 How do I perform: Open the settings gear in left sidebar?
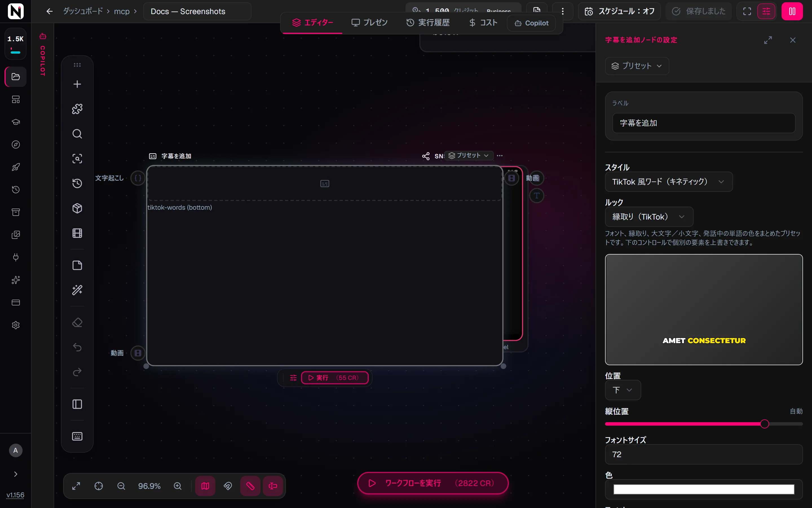pyautogui.click(x=16, y=325)
